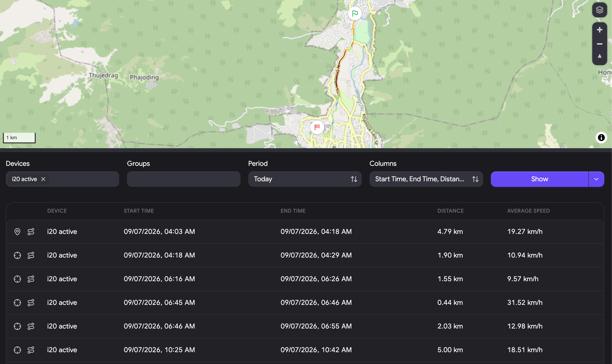This screenshot has height=364, width=612.
Task: Click the Show report button
Action: click(539, 179)
